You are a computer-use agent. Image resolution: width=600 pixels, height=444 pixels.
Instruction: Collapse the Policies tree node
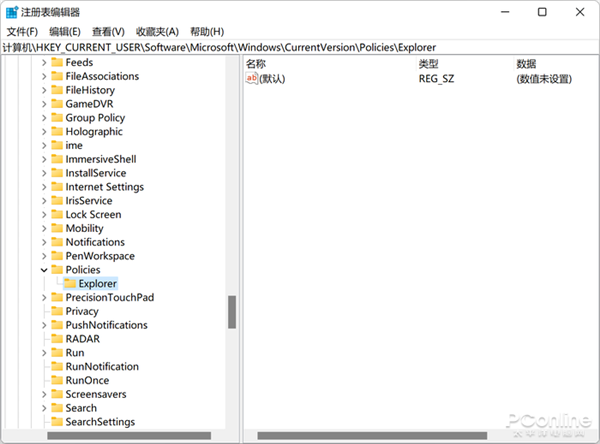coord(44,270)
